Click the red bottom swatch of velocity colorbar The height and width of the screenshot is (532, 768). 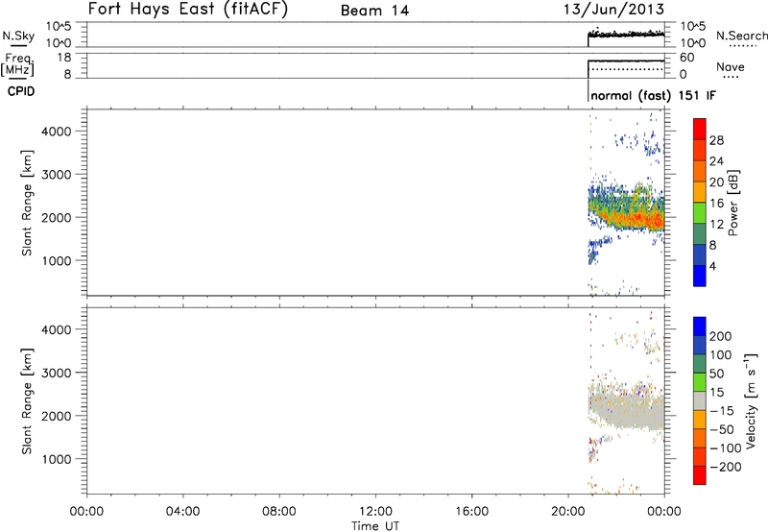pyautogui.click(x=700, y=475)
